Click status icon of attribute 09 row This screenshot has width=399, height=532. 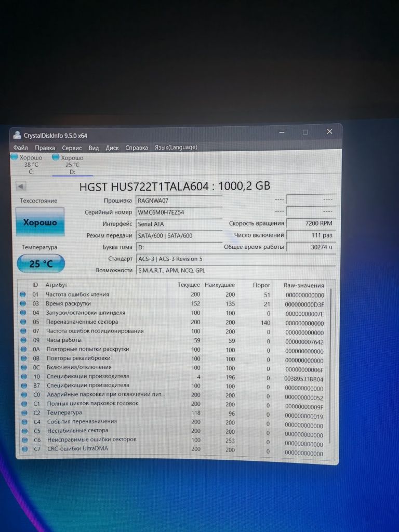[x=23, y=340]
